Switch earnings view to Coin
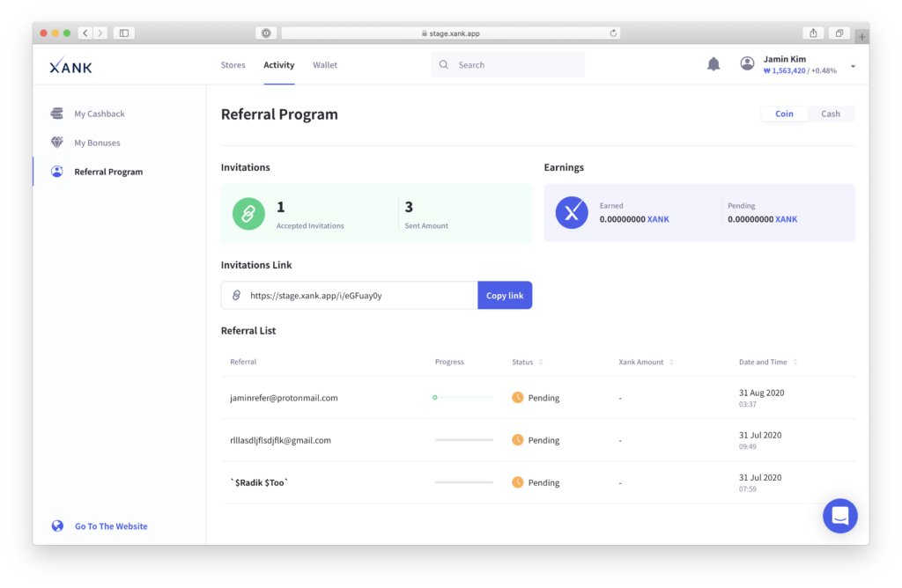 784,114
